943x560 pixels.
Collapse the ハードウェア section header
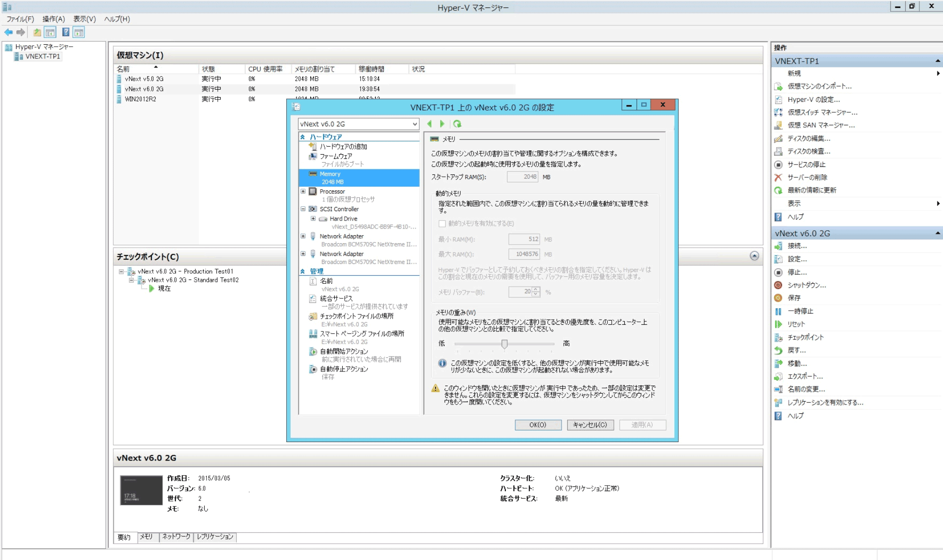tap(303, 137)
